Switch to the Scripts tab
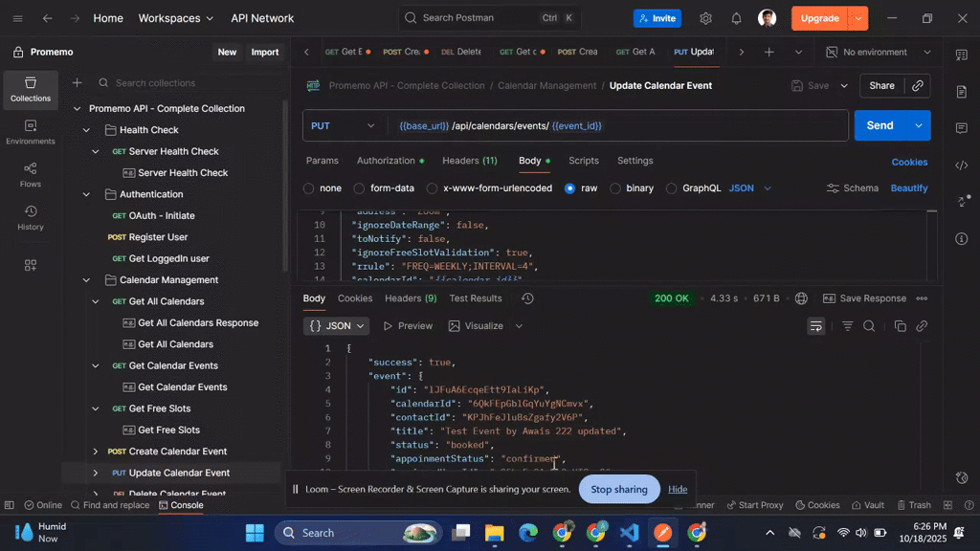This screenshot has height=551, width=980. [x=583, y=161]
